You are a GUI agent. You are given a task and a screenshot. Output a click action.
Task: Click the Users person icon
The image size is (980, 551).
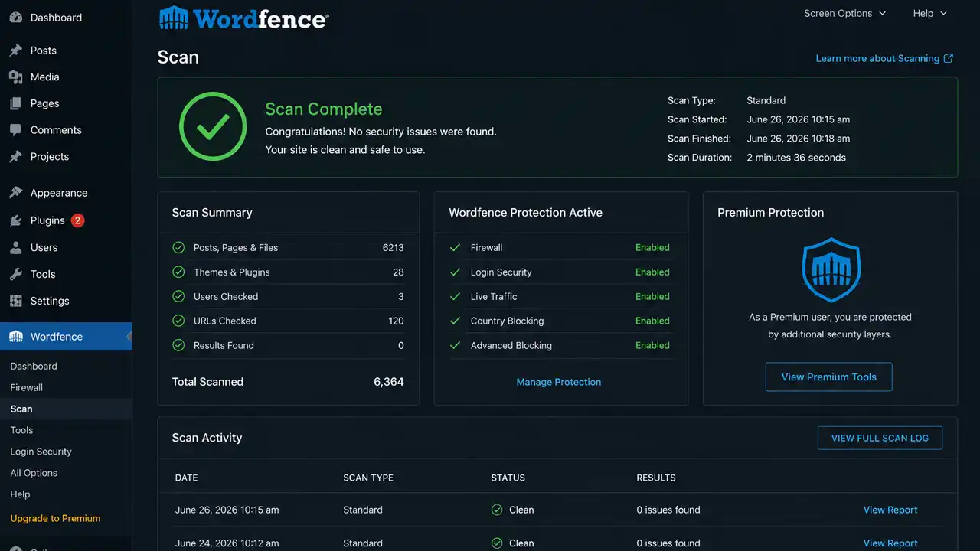pos(15,248)
